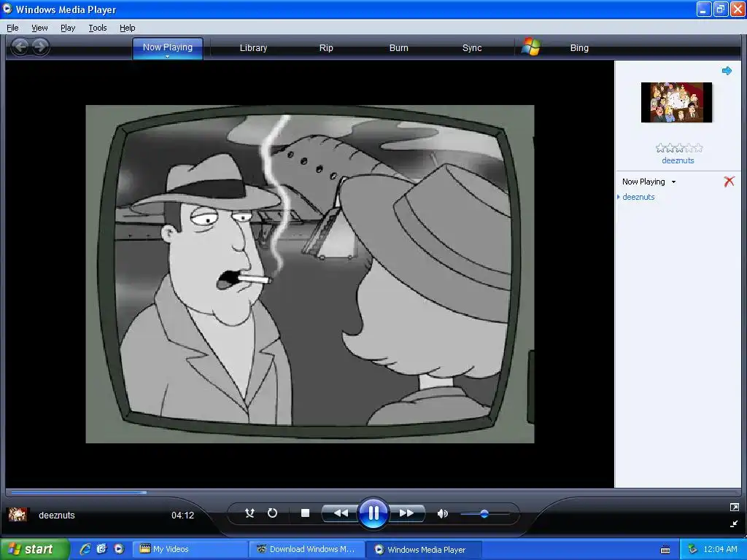This screenshot has width=747, height=560.
Task: Clear the Now Playing list with the red X
Action: tap(729, 182)
